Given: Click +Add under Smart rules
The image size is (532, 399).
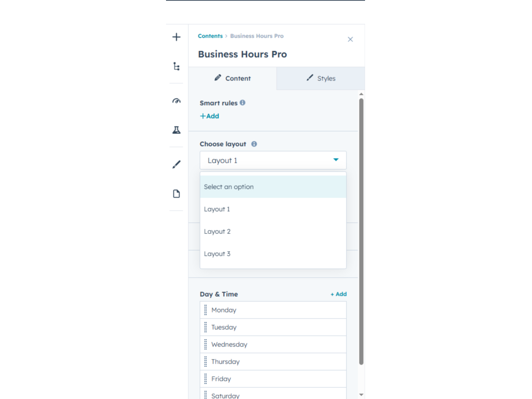Looking at the screenshot, I should pos(209,116).
